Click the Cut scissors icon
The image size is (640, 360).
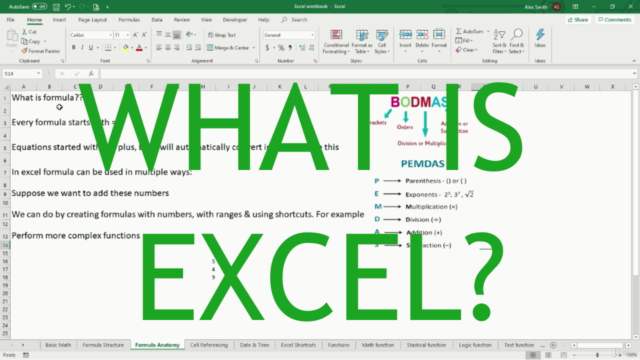[x=24, y=32]
